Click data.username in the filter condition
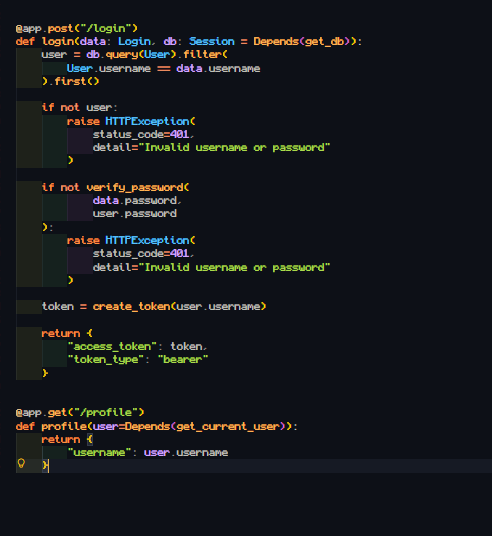Image resolution: width=492 pixels, height=536 pixels. [218, 69]
